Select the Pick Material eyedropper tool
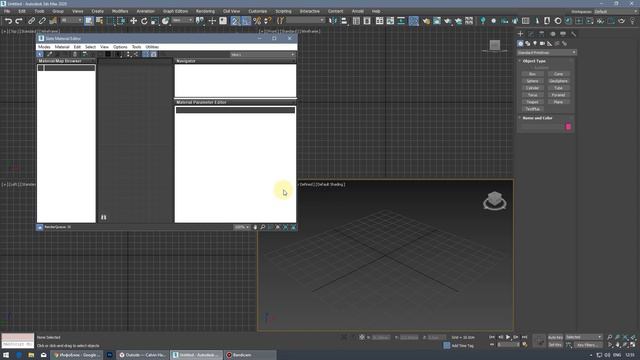 pyautogui.click(x=49, y=54)
